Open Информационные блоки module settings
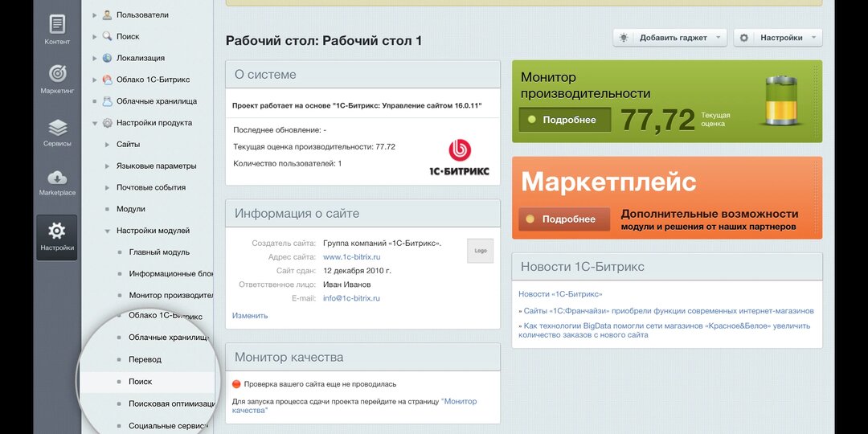The image size is (868, 434). (x=172, y=273)
